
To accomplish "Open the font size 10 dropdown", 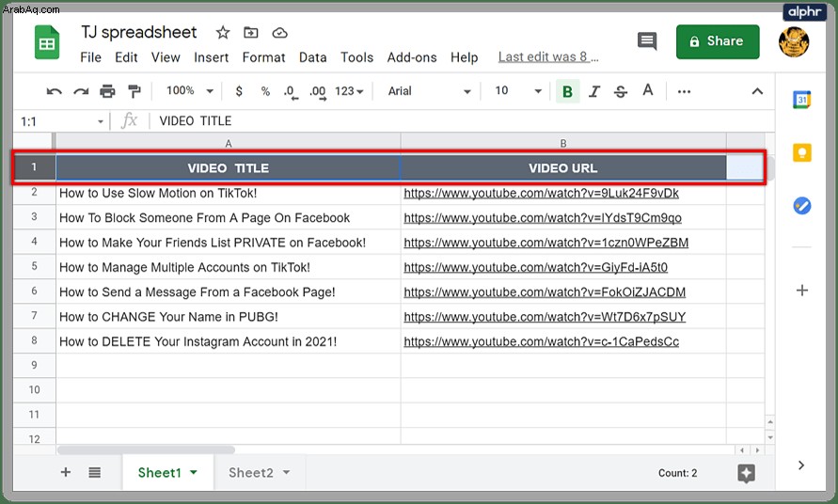I will point(517,91).
